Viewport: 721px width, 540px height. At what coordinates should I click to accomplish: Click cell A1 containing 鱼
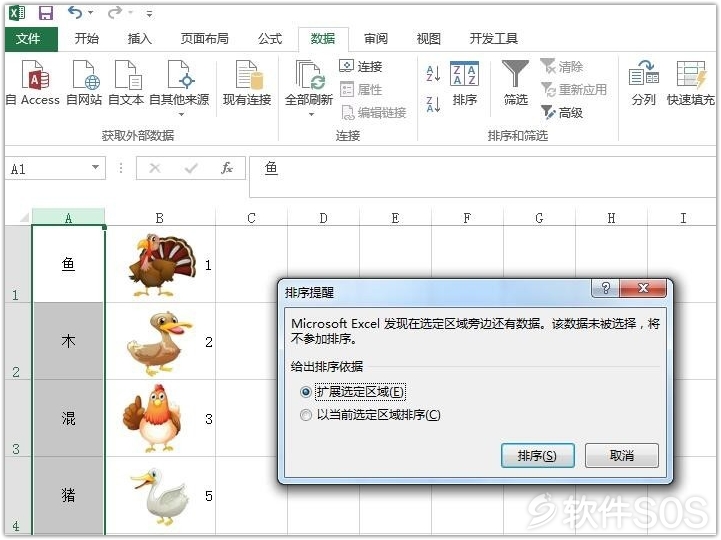click(x=68, y=264)
